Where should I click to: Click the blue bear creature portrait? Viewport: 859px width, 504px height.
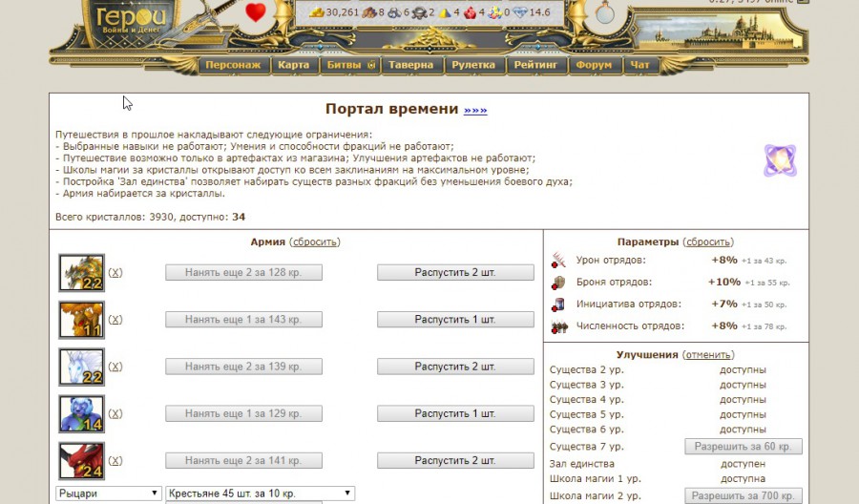tap(81, 413)
